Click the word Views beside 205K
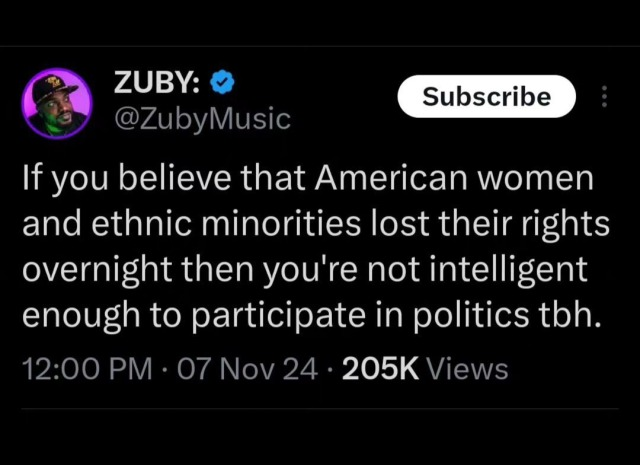 click(x=467, y=369)
